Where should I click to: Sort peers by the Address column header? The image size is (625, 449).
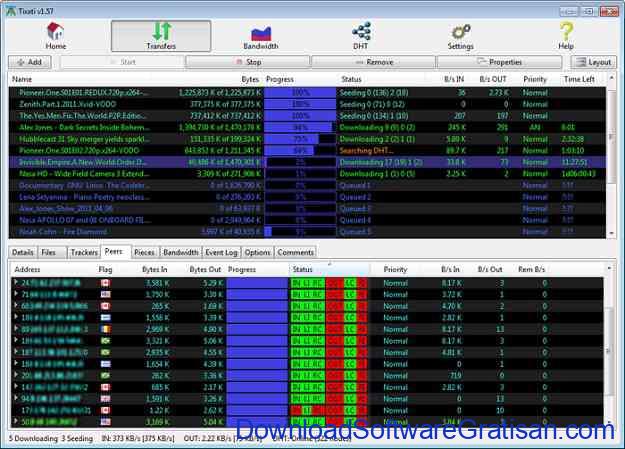(x=27, y=270)
